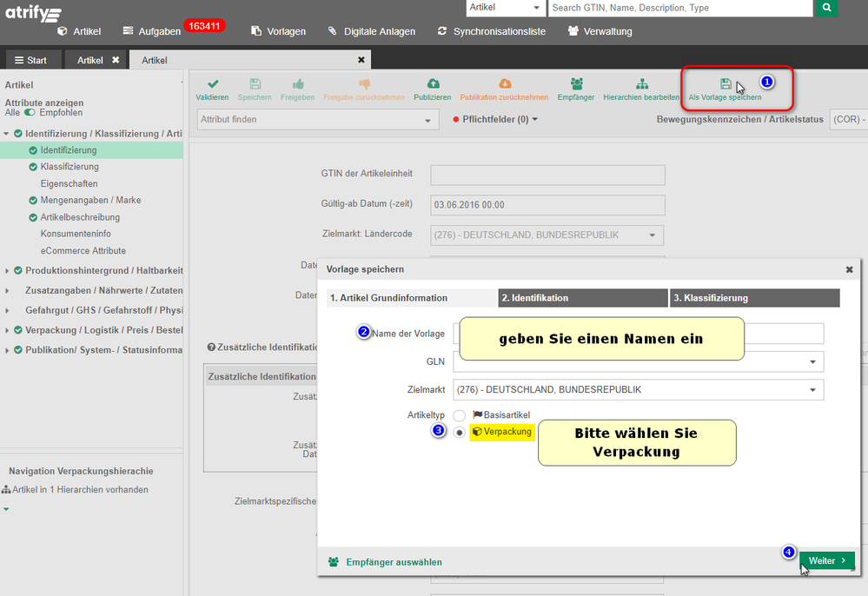Open Hierarchien bearbeiten hierarchy icon
This screenshot has height=596, width=868.
641,84
